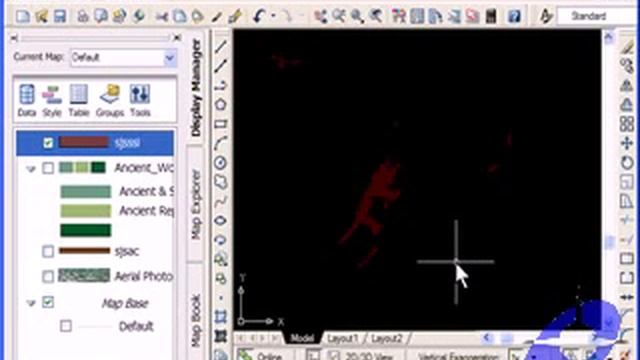Click the horizontal scrollbar left arrow
The image size is (640, 360).
(x=487, y=338)
